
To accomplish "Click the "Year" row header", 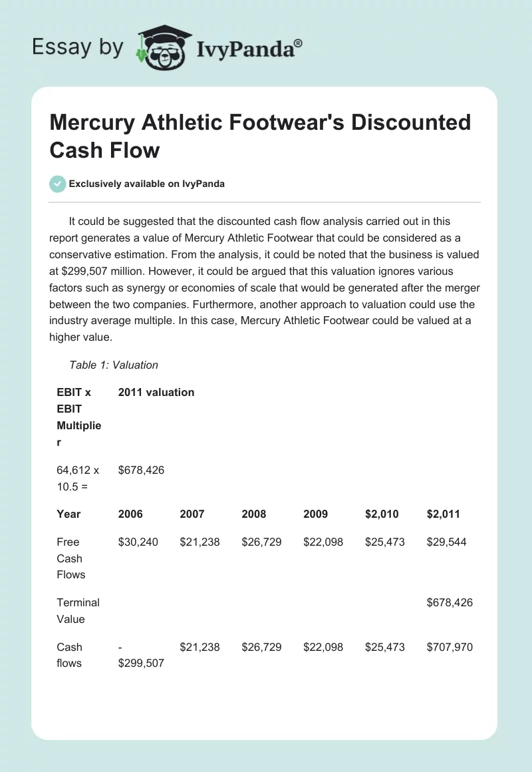I will (x=68, y=514).
